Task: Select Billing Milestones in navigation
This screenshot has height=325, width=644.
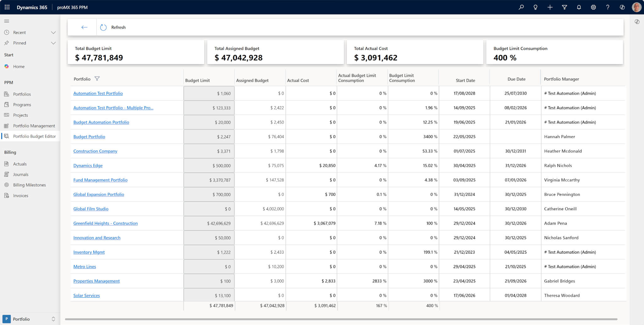Action: click(29, 185)
